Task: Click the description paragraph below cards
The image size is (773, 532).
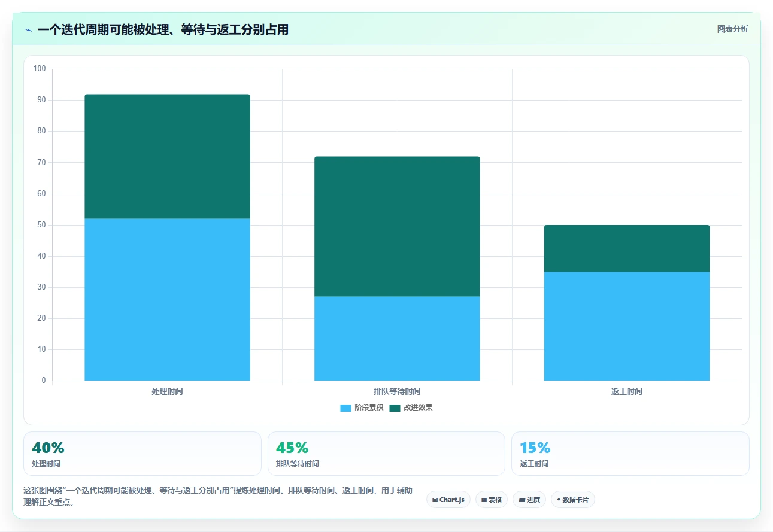Action: [x=218, y=496]
